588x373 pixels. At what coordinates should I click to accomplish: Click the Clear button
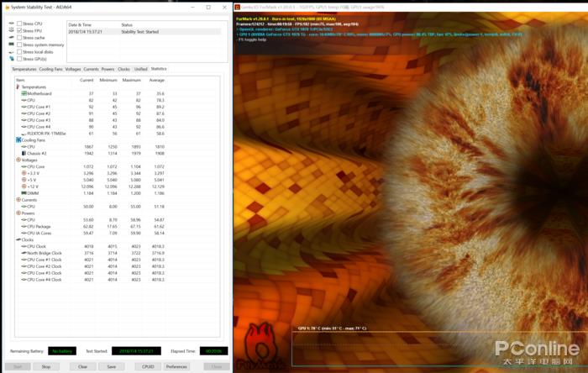coord(83,366)
